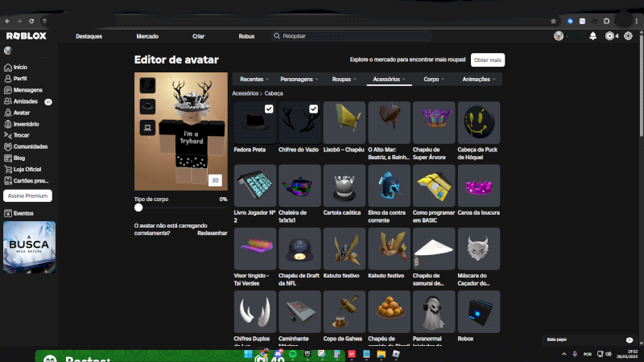
Task: Click the Acessórios breadcrumb link
Action: [246, 93]
